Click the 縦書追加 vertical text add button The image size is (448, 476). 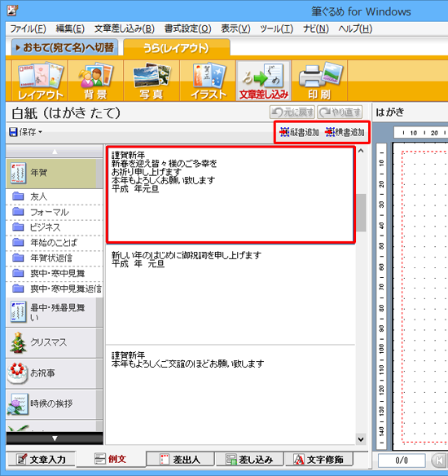tap(300, 132)
